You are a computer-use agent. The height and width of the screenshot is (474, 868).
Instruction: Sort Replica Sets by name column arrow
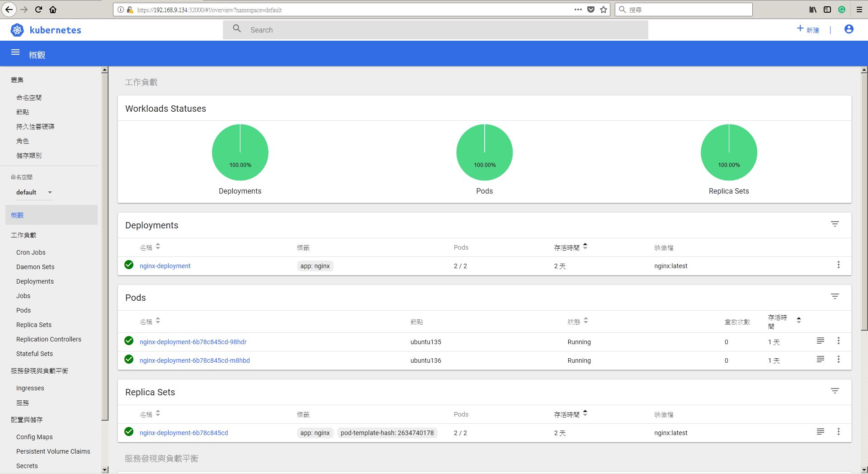(158, 413)
